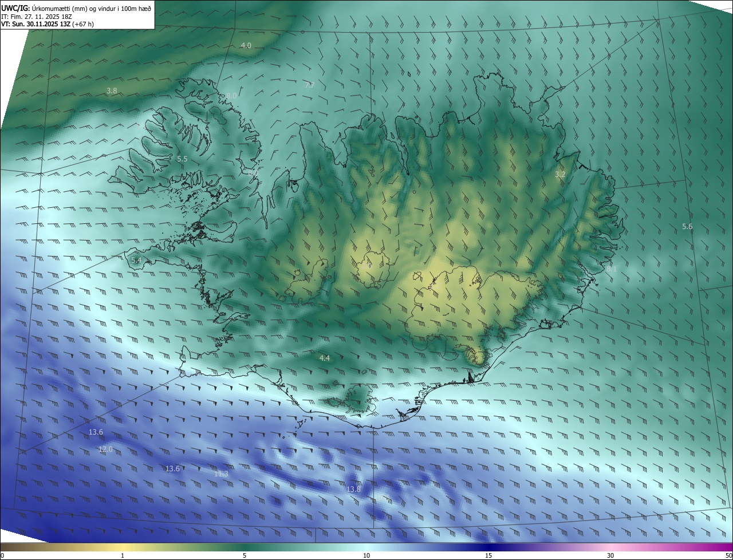Click the color scale tick label 30
Viewport: 733px width, 560px height.
pos(610,555)
